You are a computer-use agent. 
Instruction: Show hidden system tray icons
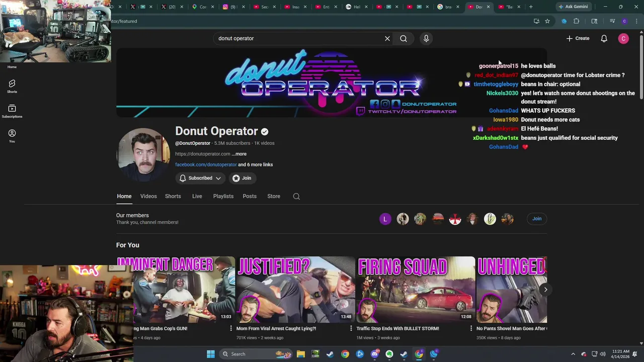coord(573,354)
